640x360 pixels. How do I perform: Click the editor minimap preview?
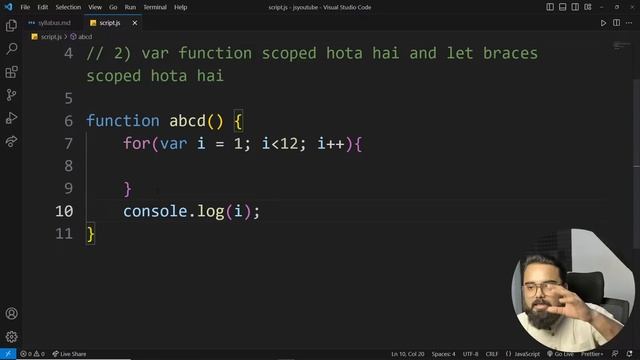(x=622, y=46)
